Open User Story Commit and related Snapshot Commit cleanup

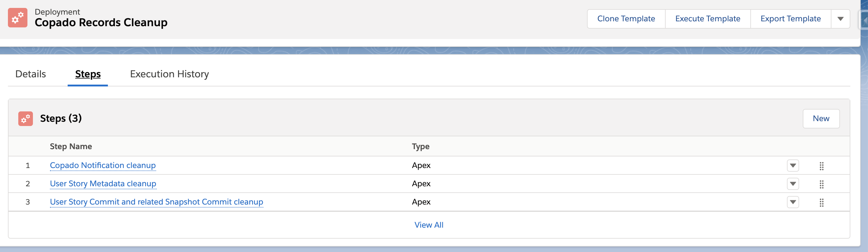(156, 202)
